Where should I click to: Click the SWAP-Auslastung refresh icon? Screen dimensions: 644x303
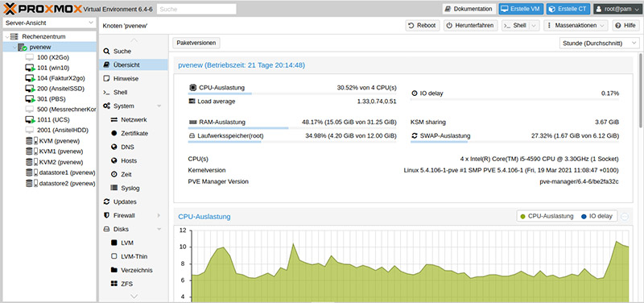pyautogui.click(x=415, y=135)
